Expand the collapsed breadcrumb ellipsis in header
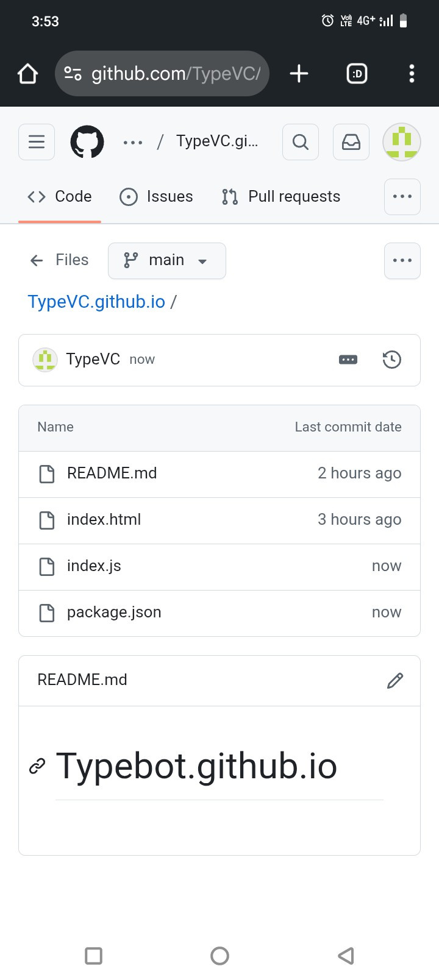This screenshot has height=980, width=439. pos(133,142)
